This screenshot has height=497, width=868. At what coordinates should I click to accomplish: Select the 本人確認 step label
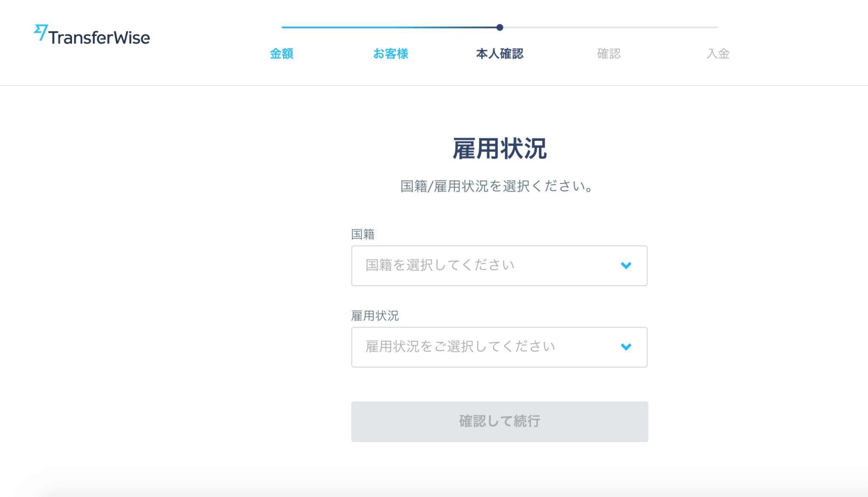pos(500,54)
